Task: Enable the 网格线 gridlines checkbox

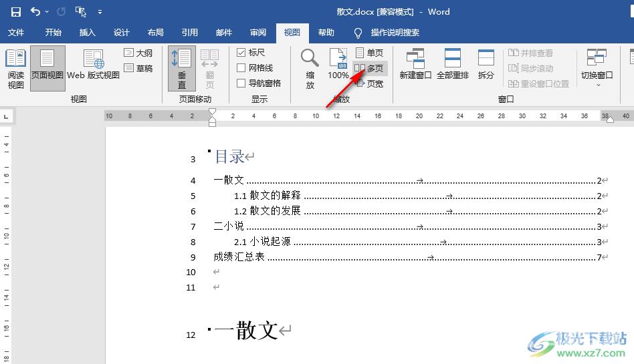Action: click(255, 68)
